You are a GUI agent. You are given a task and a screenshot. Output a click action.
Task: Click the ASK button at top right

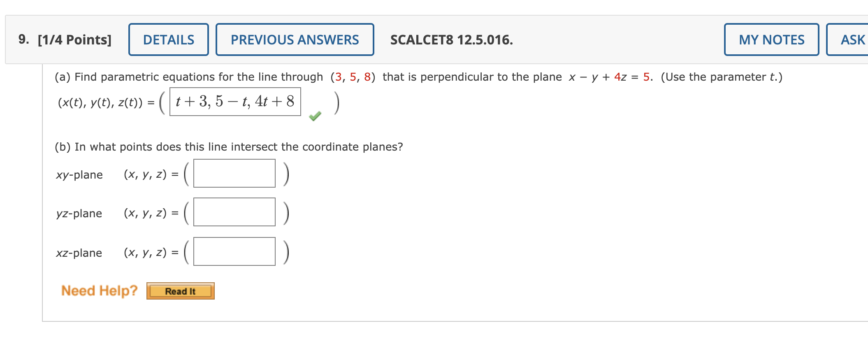coord(854,40)
